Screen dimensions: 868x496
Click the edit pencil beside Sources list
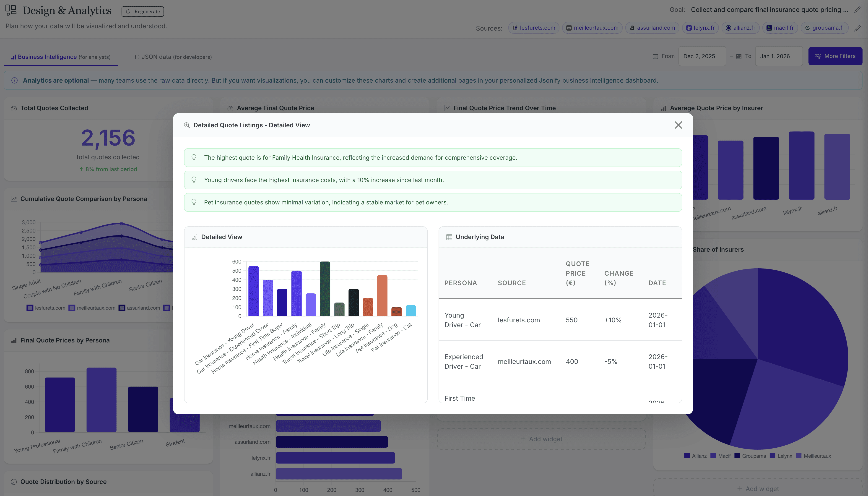[857, 28]
